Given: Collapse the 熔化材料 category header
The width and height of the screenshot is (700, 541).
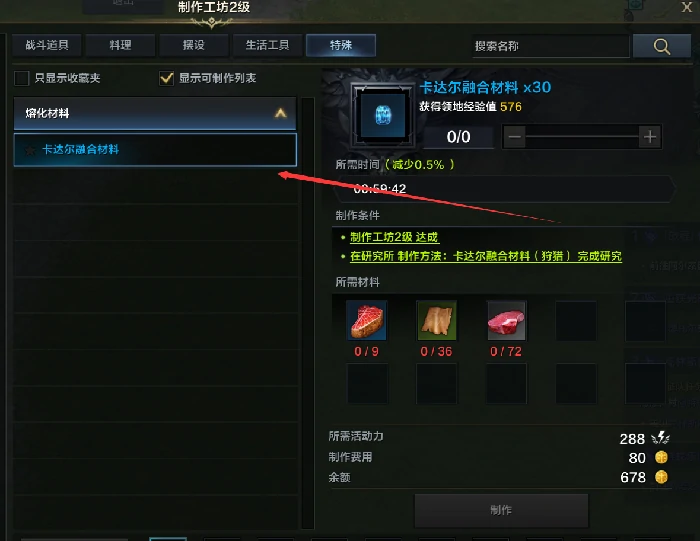Looking at the screenshot, I should 155,113.
